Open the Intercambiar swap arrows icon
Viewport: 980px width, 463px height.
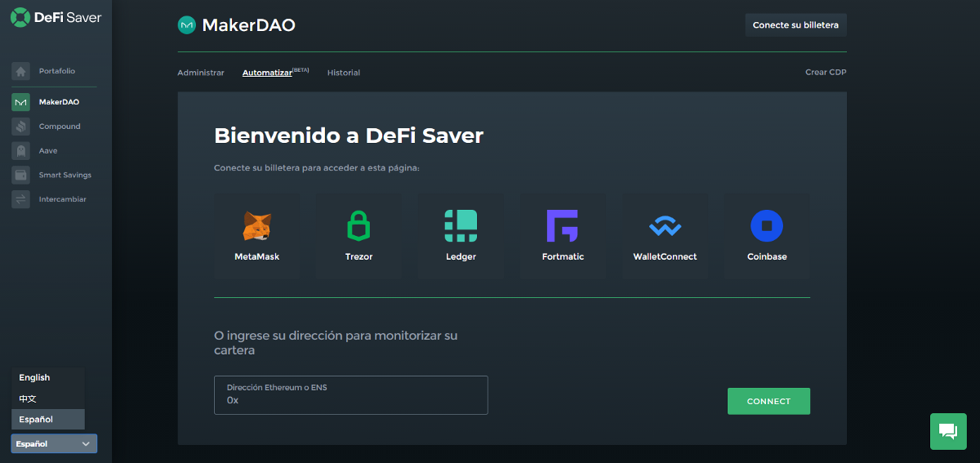pos(21,199)
